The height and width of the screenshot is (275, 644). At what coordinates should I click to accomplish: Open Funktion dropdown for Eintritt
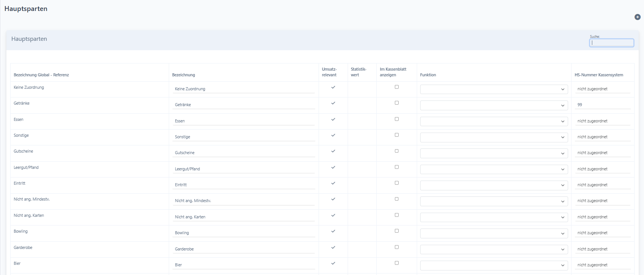point(494,185)
